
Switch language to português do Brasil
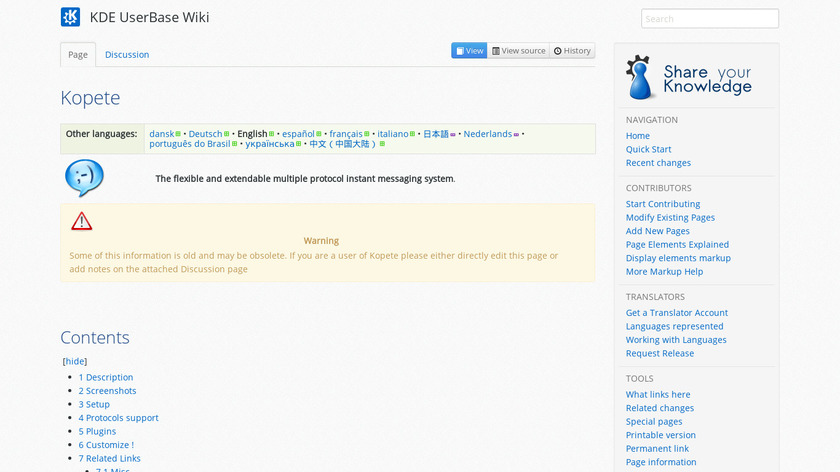(190, 144)
